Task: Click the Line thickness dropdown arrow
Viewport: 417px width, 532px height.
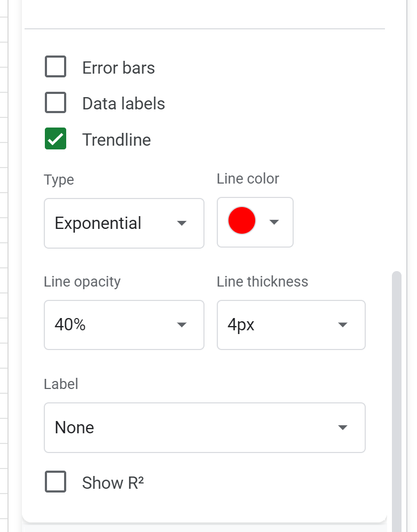Action: point(342,325)
